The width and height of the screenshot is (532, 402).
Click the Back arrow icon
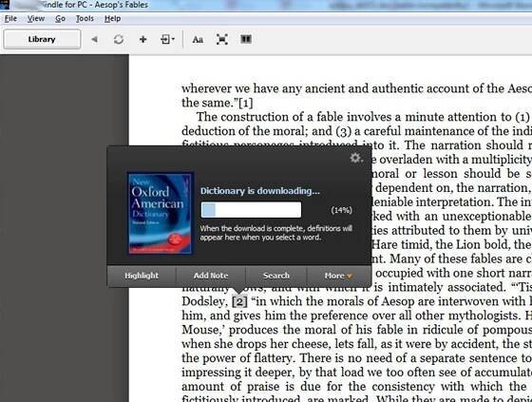94,39
